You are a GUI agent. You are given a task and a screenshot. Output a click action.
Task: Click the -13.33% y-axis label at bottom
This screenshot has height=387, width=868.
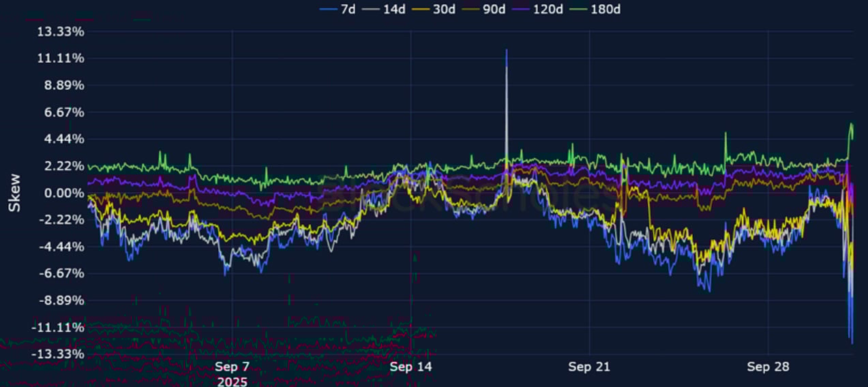tap(59, 354)
